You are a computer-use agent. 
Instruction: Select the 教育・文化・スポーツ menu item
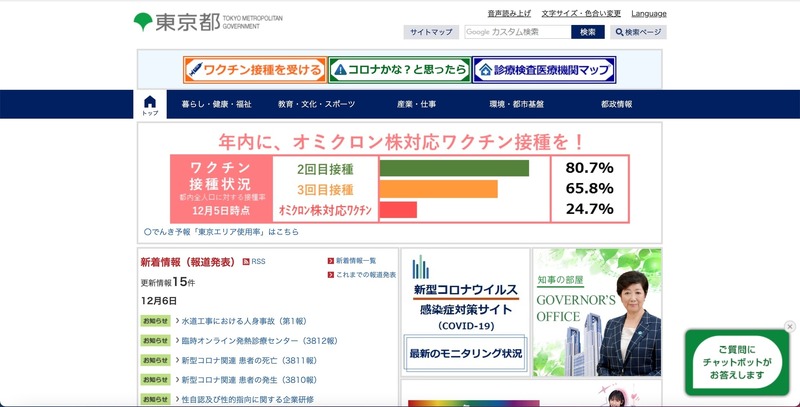pyautogui.click(x=316, y=105)
